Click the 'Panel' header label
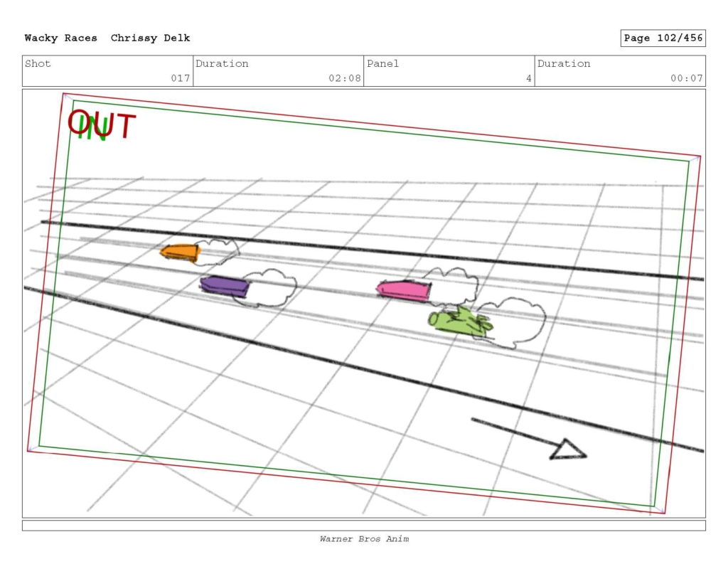Image resolution: width=728 pixels, height=564 pixels. 382,63
